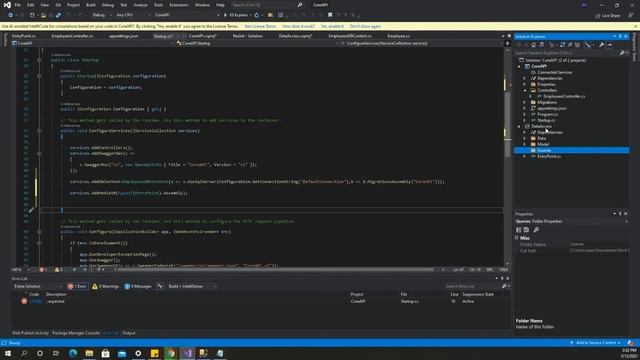The image size is (640, 360).
Task: Toggle the 1 Error filter button
Action: pyautogui.click(x=78, y=287)
